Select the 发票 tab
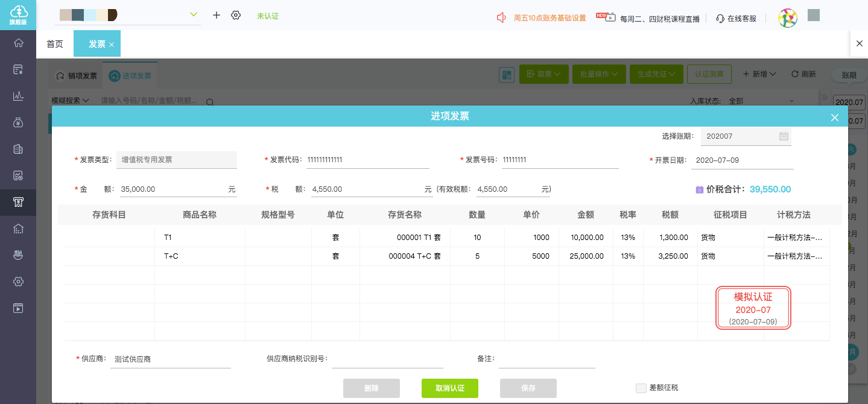The height and width of the screenshot is (404, 868). [x=97, y=44]
